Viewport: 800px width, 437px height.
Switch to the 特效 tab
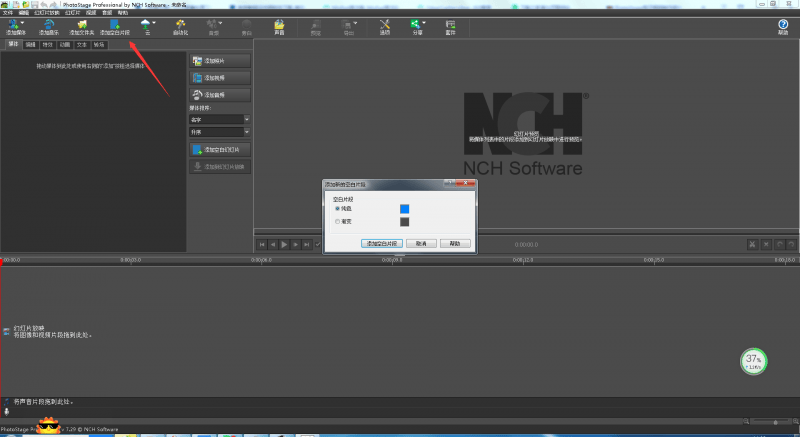[48, 44]
